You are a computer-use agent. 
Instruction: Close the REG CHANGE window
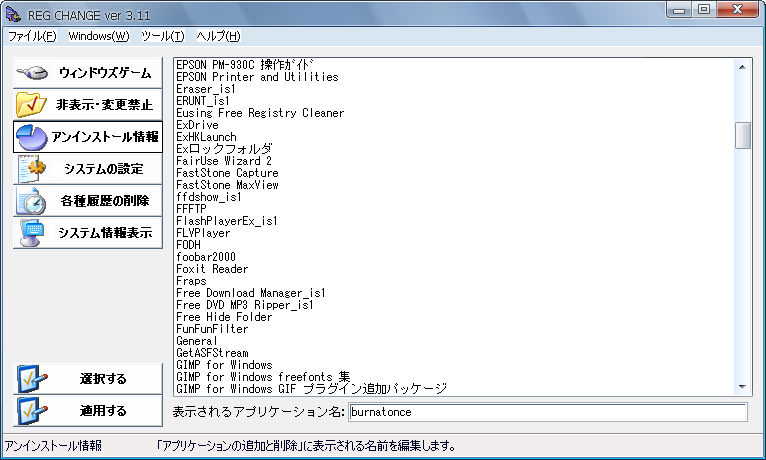click(x=738, y=10)
